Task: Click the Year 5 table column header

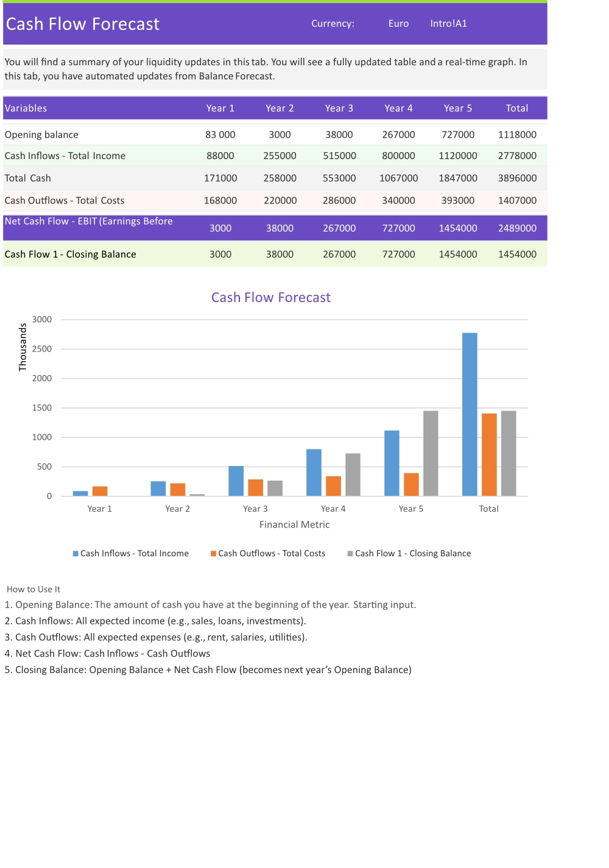Action: click(458, 108)
